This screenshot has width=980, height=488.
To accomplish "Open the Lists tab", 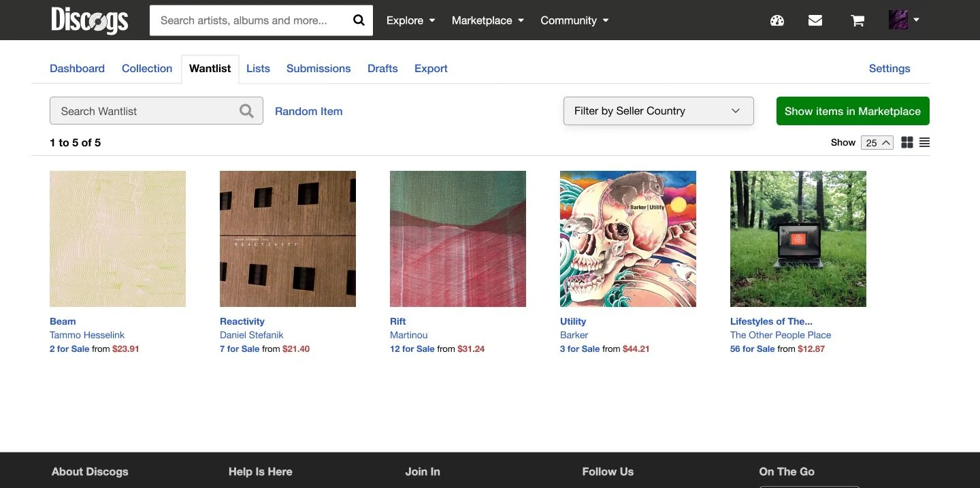I will (258, 68).
